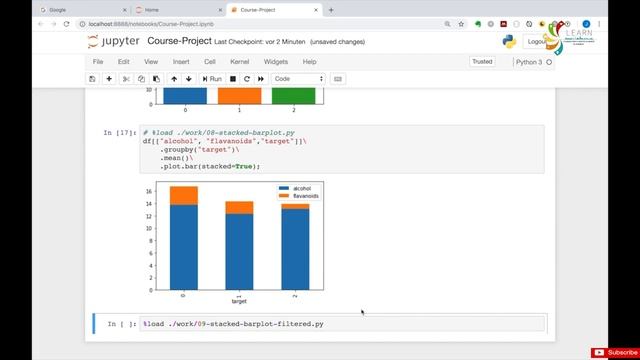Click the Python 3 kernel name

[529, 62]
